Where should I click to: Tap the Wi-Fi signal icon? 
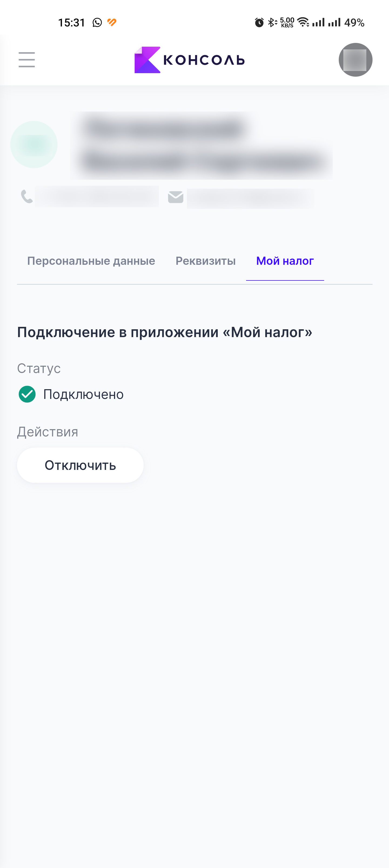pos(303,22)
